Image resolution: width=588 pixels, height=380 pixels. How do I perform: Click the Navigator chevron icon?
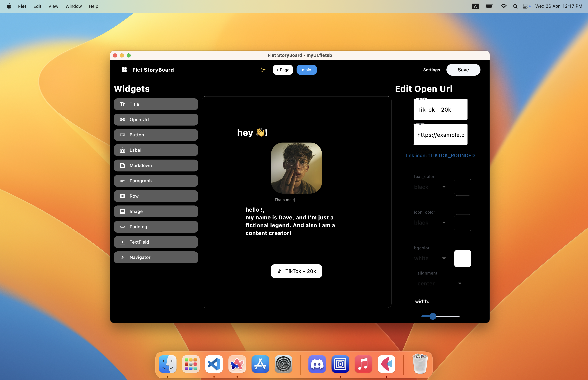122,257
